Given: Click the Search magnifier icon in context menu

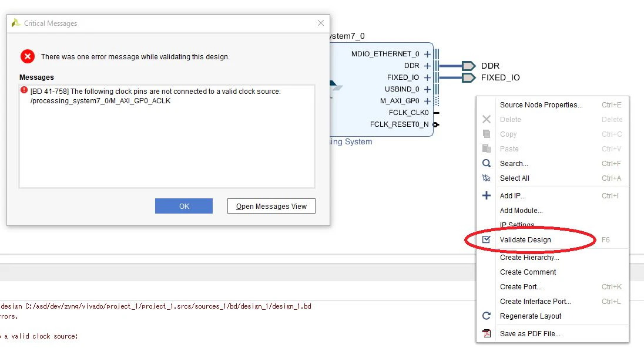Looking at the screenshot, I should 487,164.
